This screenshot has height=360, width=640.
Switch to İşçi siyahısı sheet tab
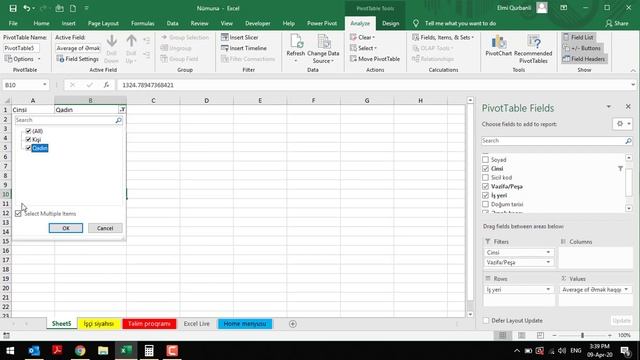coord(99,324)
